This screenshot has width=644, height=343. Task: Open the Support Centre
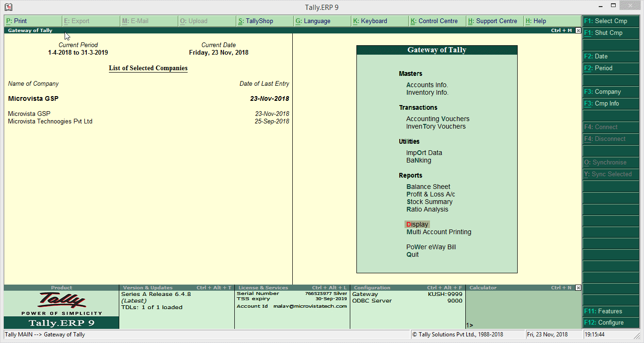495,21
